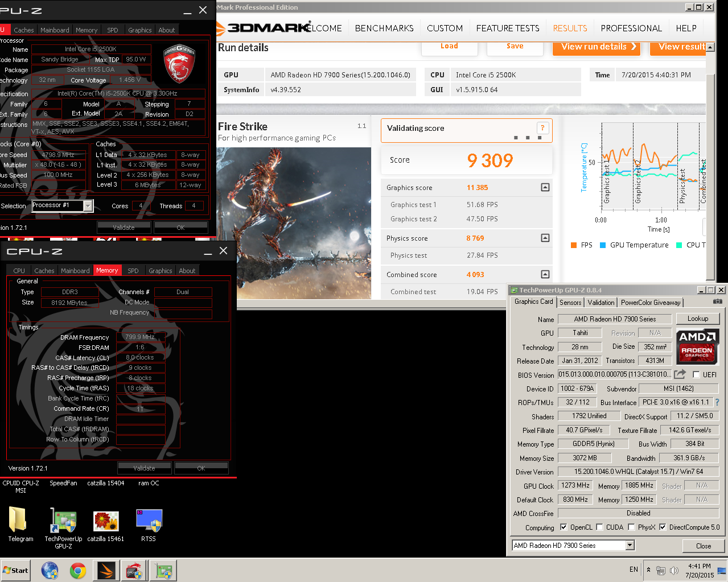The width and height of the screenshot is (728, 582).
Task: Switch to Mainboard tab in the lower CPU-Z window
Action: tap(75, 271)
